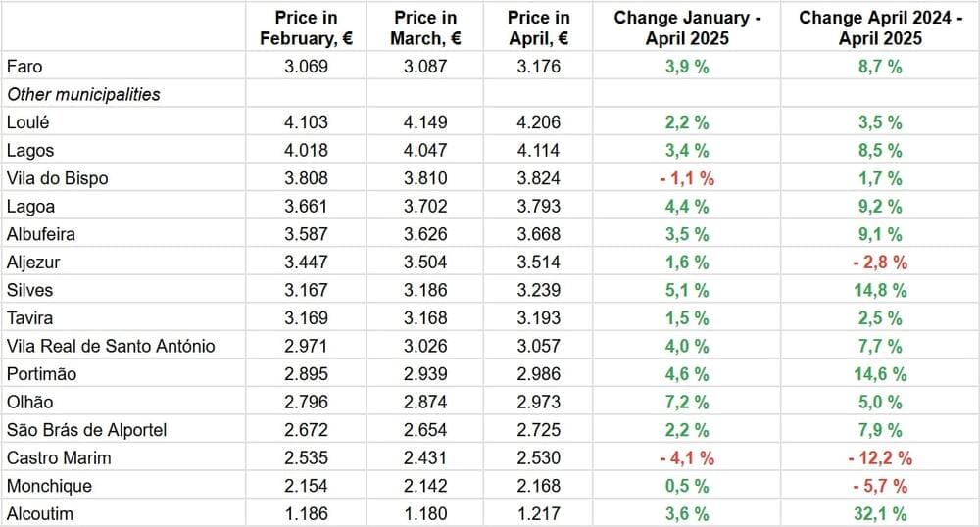Click the 'Change January - April 2025' header
This screenshot has height=527, width=980.
click(x=687, y=28)
